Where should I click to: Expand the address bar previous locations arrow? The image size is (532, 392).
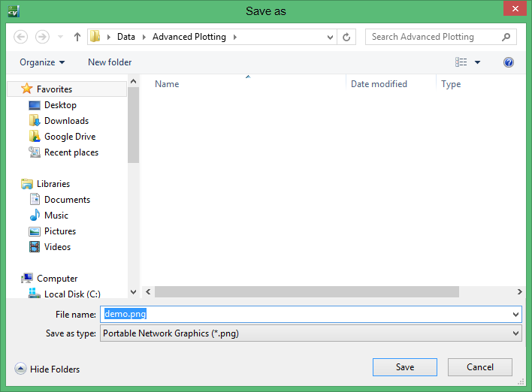point(331,37)
